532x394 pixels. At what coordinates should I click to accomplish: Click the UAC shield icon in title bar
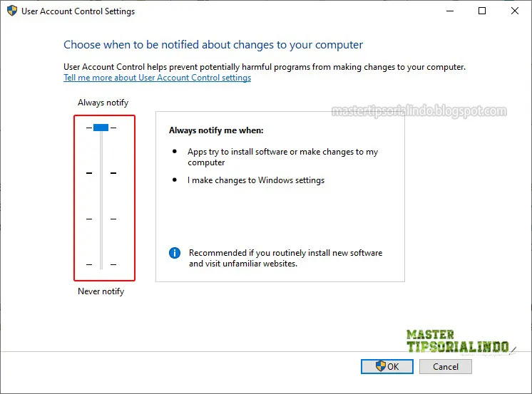tap(12, 11)
